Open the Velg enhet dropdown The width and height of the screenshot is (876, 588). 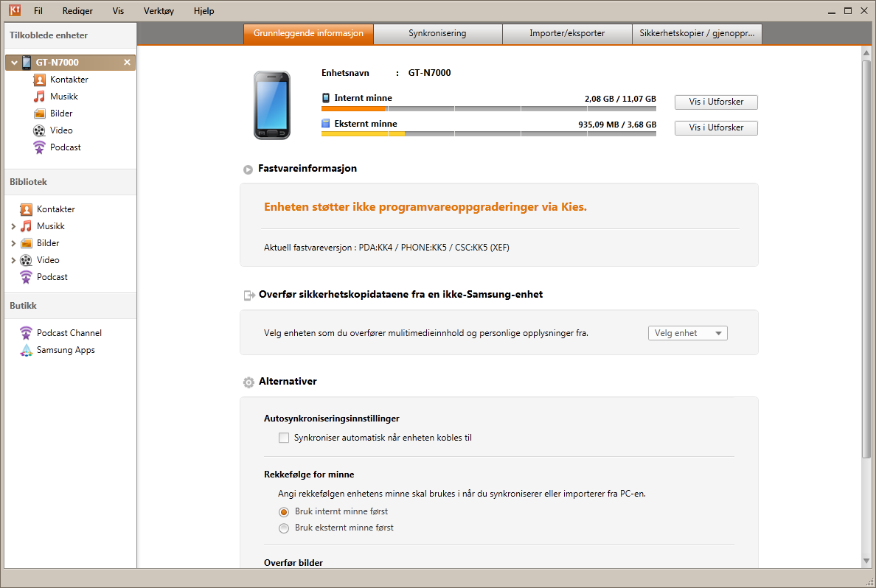(x=688, y=333)
